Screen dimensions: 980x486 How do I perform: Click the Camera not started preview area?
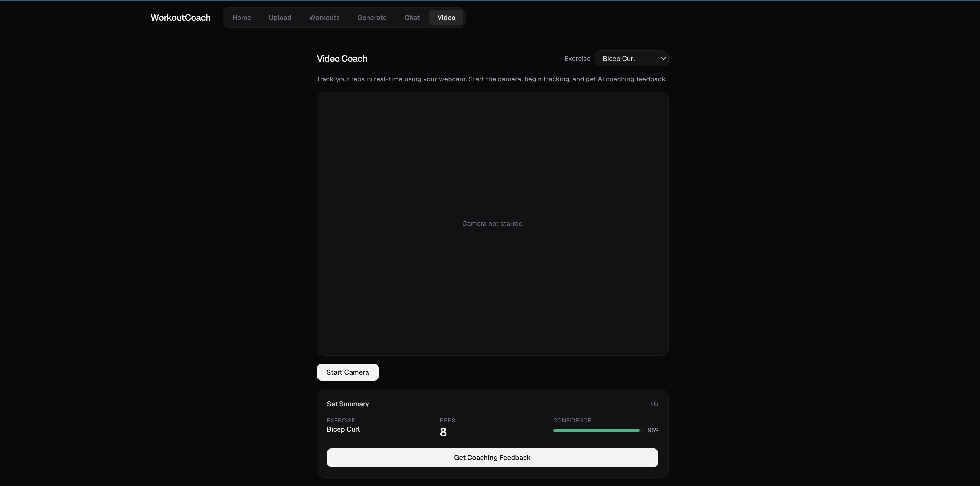click(x=492, y=223)
